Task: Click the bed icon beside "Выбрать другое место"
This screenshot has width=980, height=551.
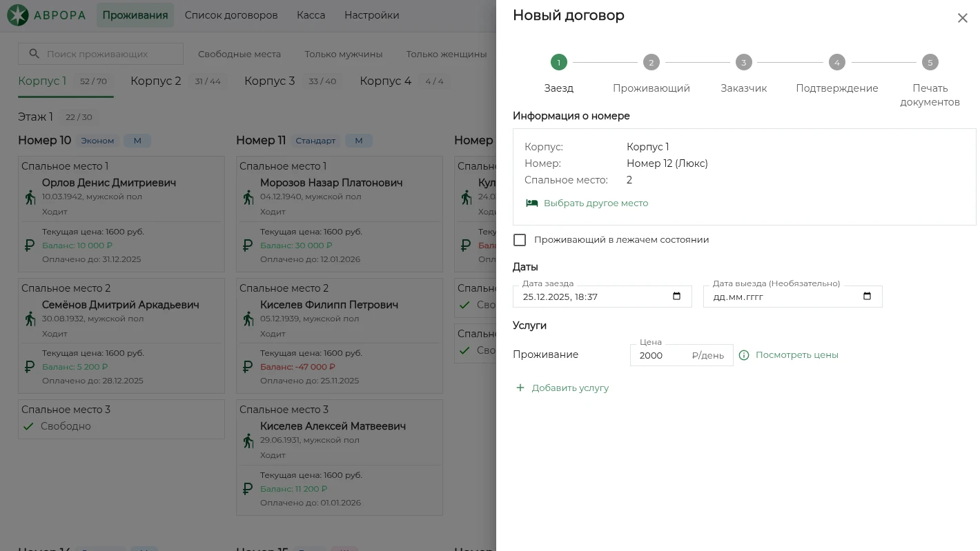Action: (x=531, y=203)
